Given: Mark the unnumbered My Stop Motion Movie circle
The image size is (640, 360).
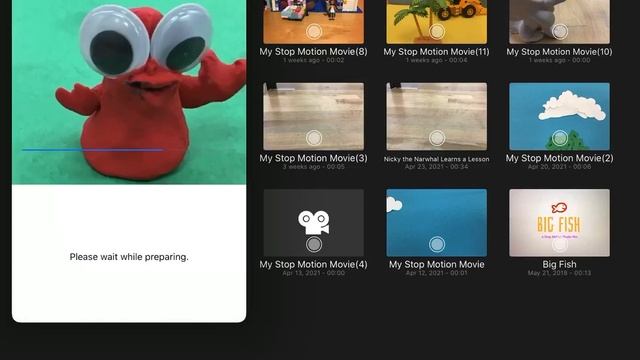Looking at the screenshot, I should (437, 244).
